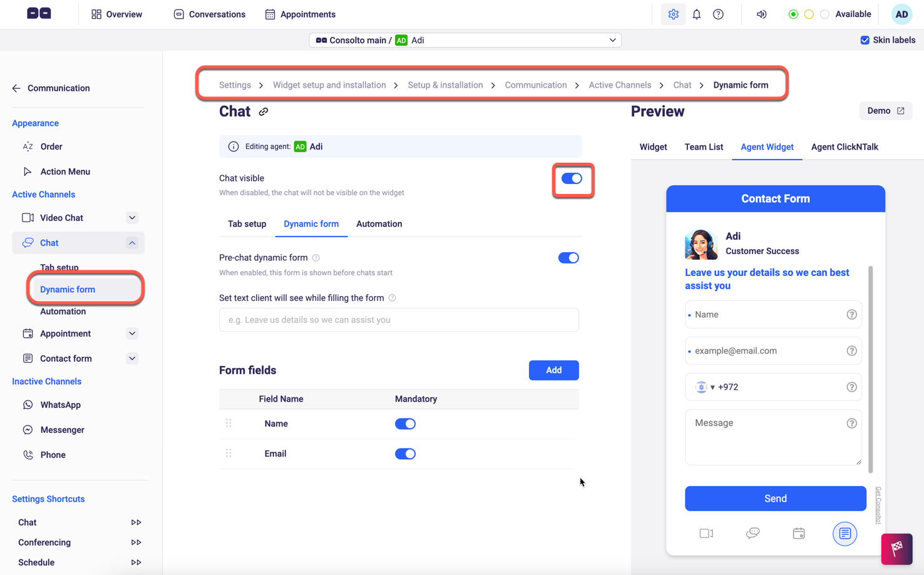Jump to Chat settings shortcut arrows
924x575 pixels.
point(136,522)
